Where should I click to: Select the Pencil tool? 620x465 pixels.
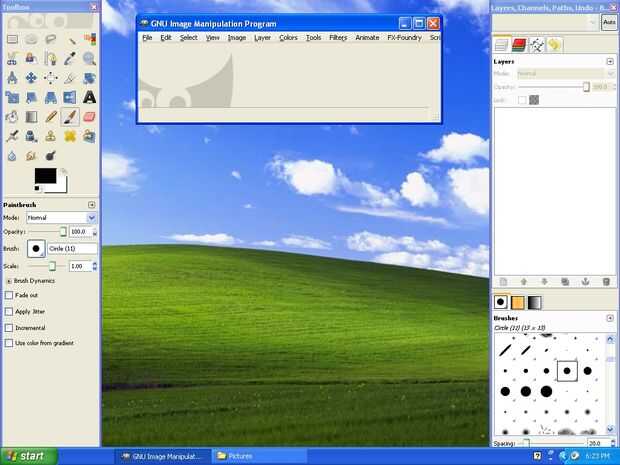[x=51, y=117]
